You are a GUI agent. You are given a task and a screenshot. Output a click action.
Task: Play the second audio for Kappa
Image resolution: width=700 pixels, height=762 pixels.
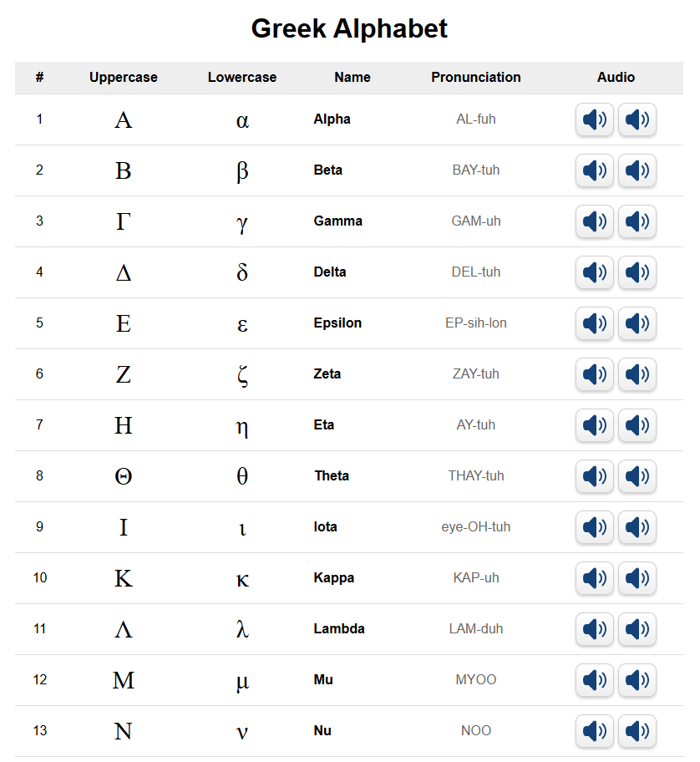(637, 578)
